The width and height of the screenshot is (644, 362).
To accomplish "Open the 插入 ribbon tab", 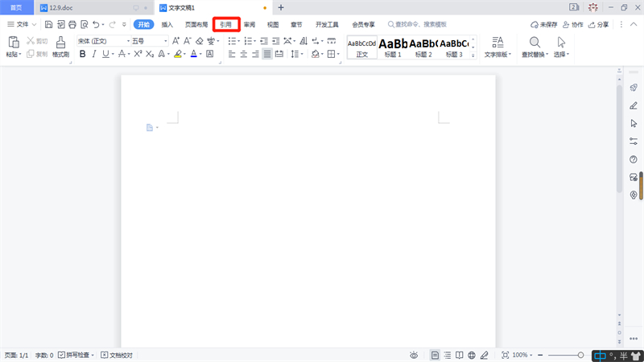I will point(167,25).
